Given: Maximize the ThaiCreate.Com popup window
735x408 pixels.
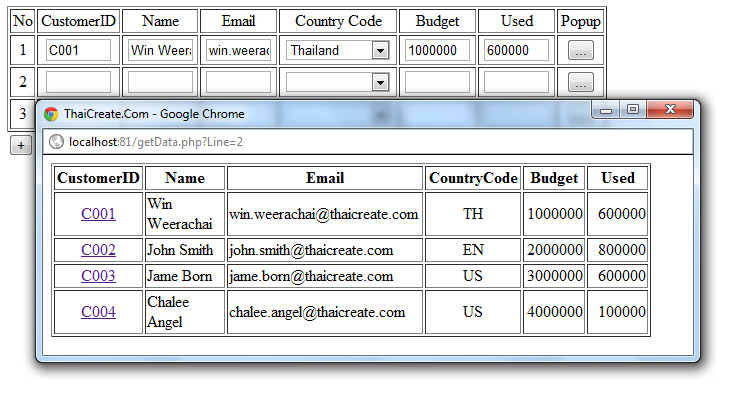Looking at the screenshot, I should (x=633, y=110).
